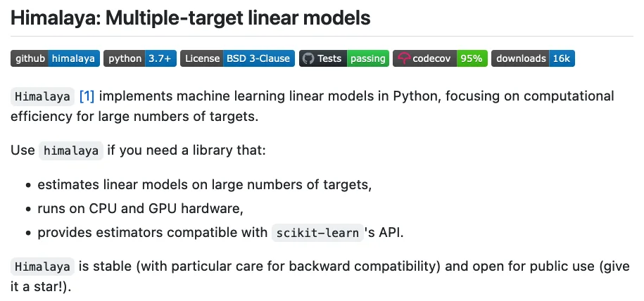644x301 pixels.
Task: Open the License BSD 3-Clause badge
Action: click(236, 59)
